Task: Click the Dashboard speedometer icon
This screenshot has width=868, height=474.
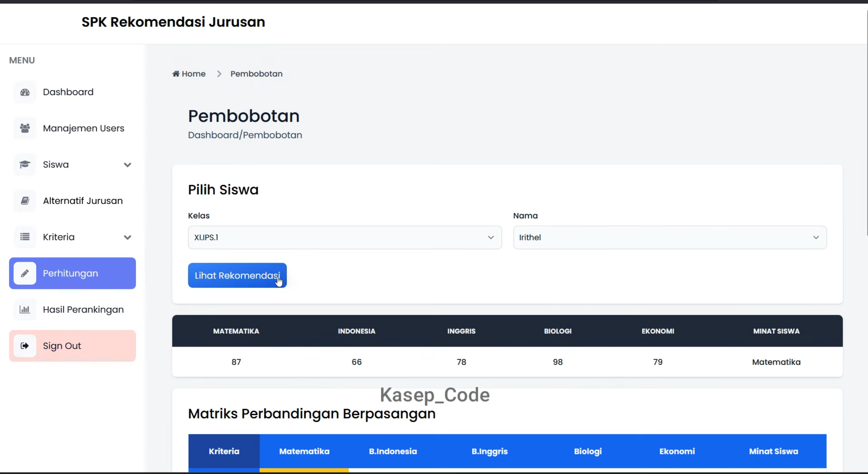Action: [x=25, y=92]
